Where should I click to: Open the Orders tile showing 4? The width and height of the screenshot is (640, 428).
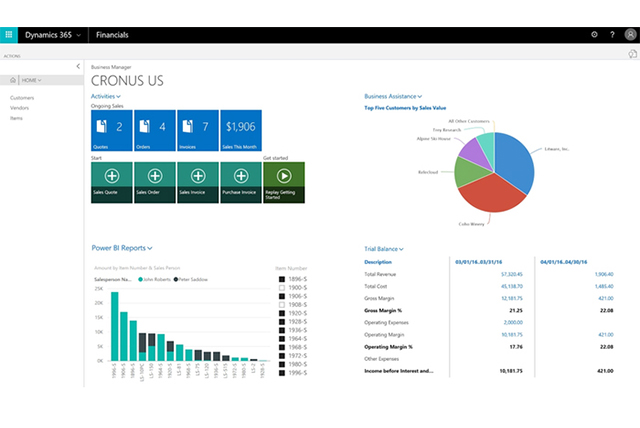[x=155, y=130]
